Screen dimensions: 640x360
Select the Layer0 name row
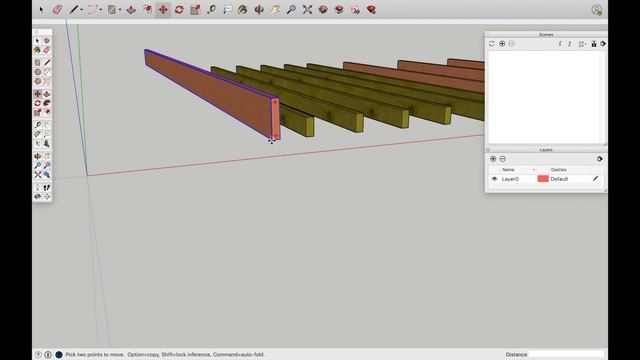pos(510,179)
